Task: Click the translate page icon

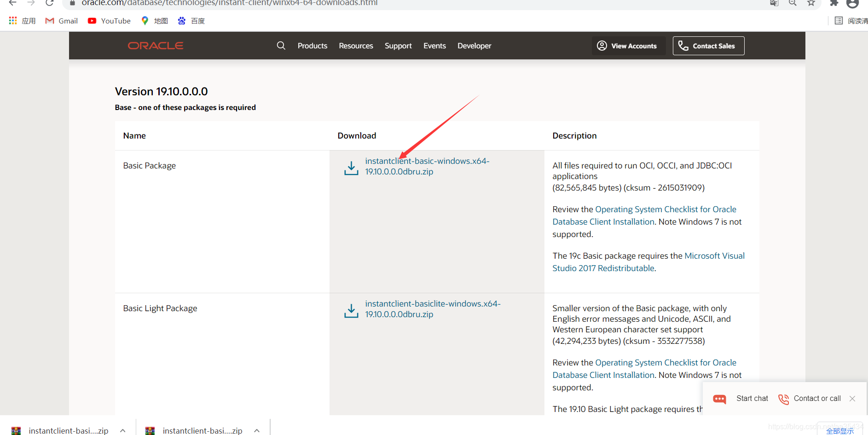Action: click(774, 3)
